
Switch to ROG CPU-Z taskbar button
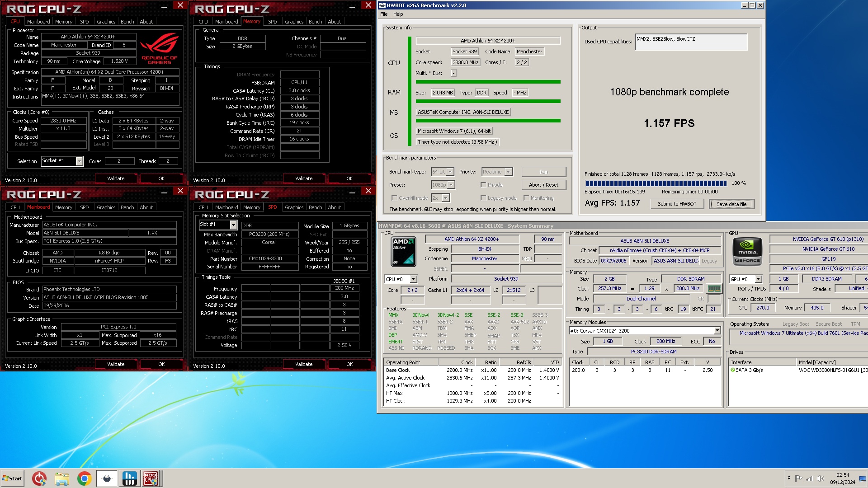point(151,479)
